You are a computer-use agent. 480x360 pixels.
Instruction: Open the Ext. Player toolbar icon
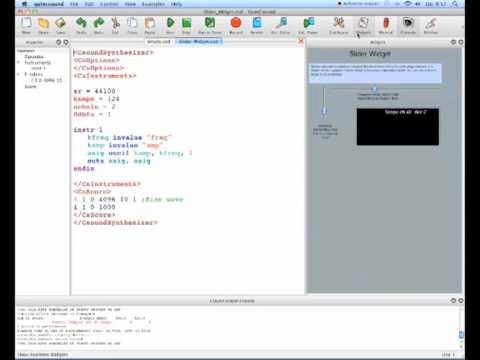(x=308, y=26)
